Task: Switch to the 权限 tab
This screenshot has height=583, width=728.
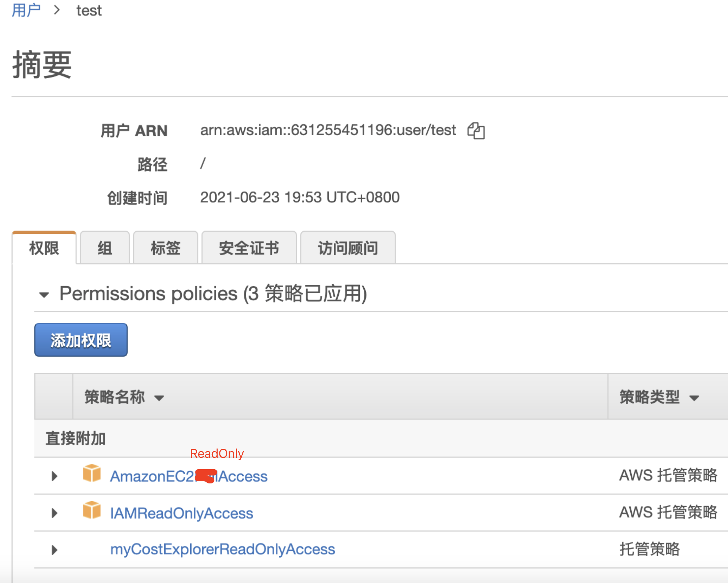Action: pyautogui.click(x=44, y=248)
